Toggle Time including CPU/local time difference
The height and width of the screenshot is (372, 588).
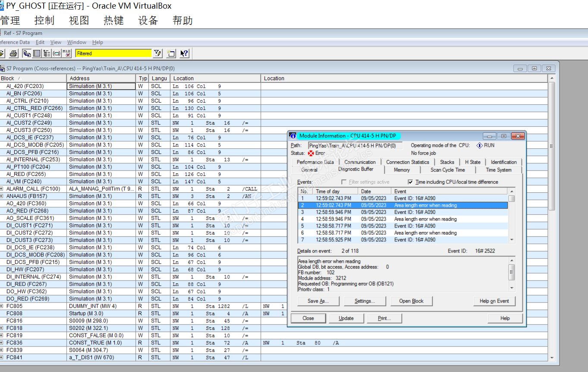tap(410, 182)
